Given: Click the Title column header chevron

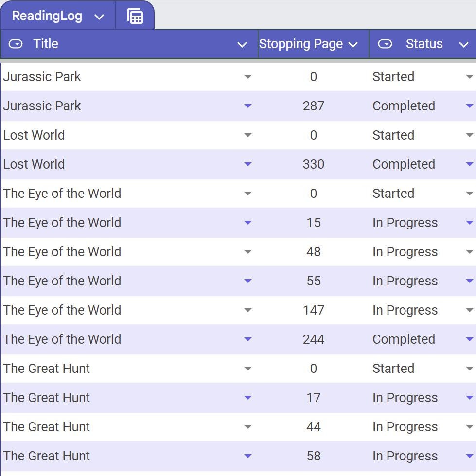Looking at the screenshot, I should (242, 44).
